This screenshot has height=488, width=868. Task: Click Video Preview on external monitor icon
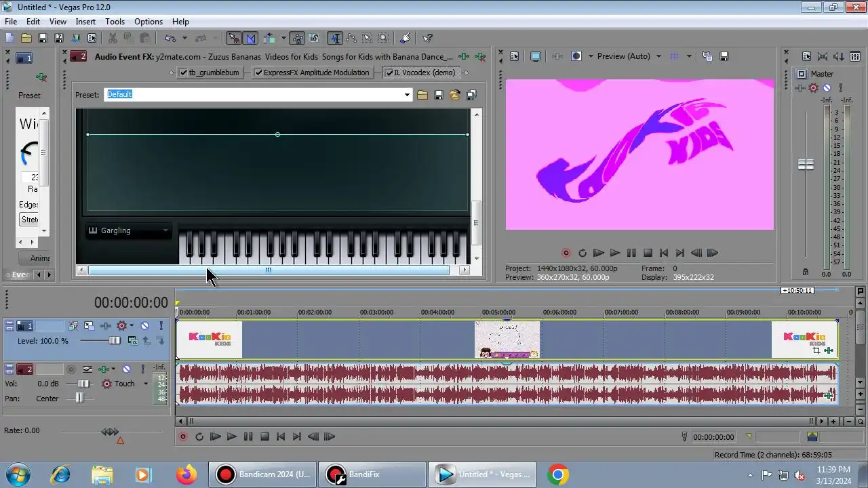(x=536, y=56)
